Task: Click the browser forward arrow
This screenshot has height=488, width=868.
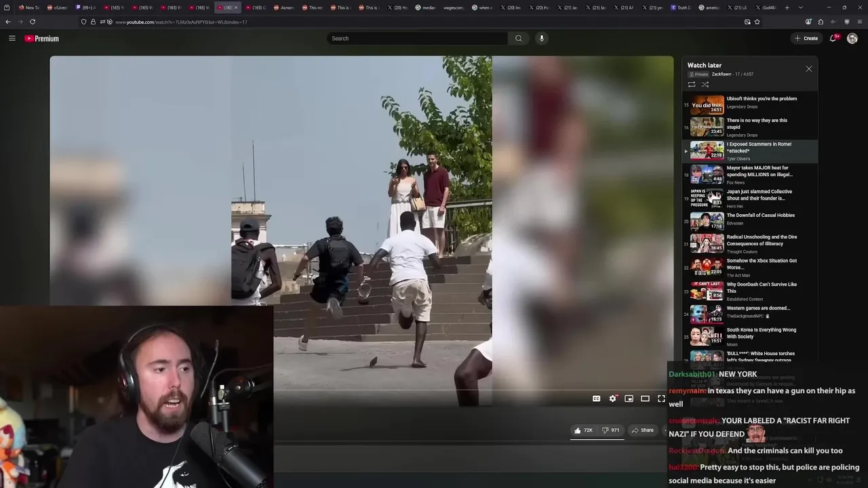Action: 20,22
